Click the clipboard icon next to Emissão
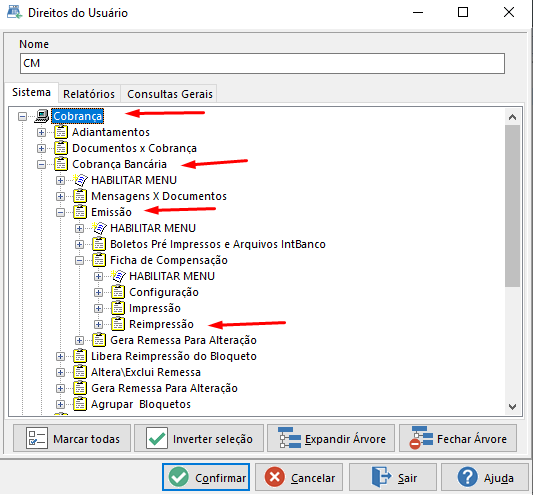Screen dimensions: 533x495 (80, 212)
